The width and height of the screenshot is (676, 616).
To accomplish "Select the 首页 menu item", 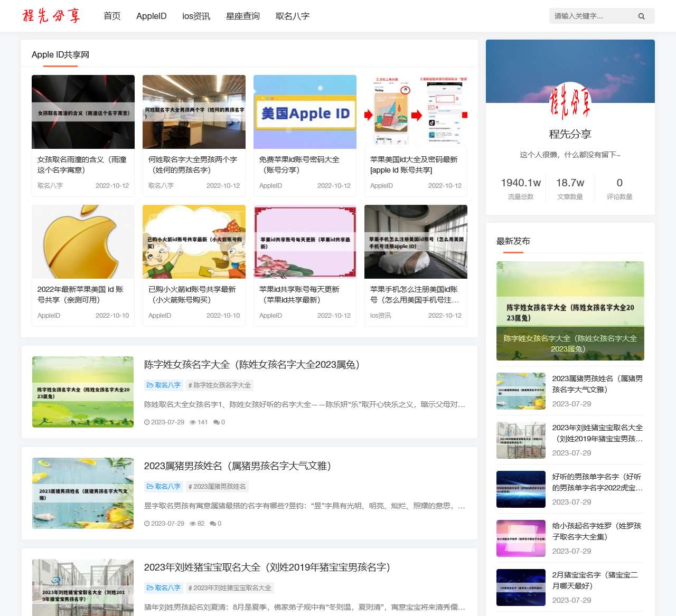I will pyautogui.click(x=112, y=16).
